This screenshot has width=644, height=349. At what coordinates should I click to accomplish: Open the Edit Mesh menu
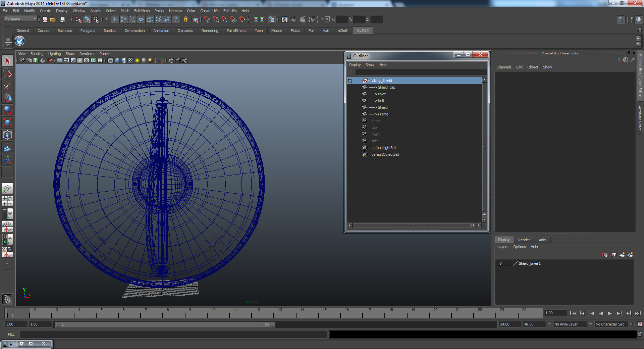[142, 11]
